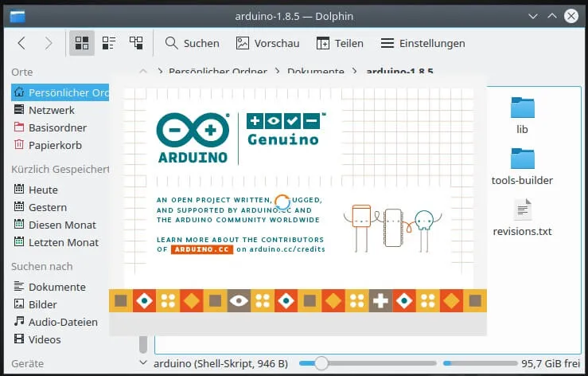Click the forward navigation arrow
Screen dimensions: 588x376
[x=49, y=43]
